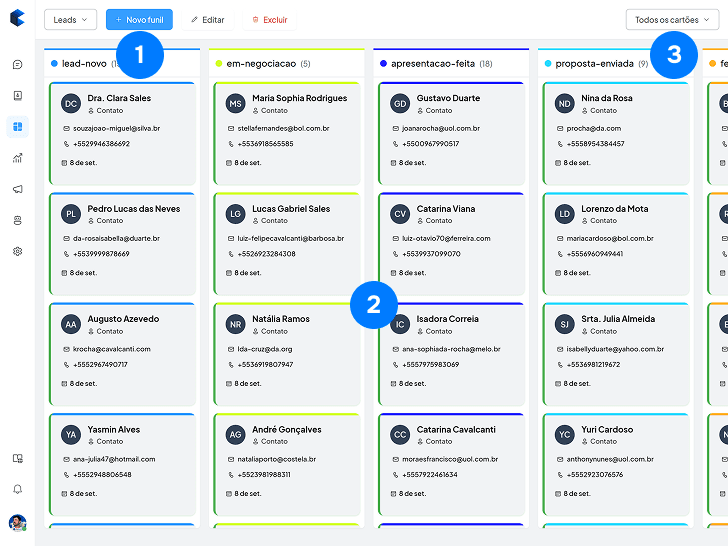Open the analytics chart sidebar icon
The height and width of the screenshot is (546, 728).
17,158
